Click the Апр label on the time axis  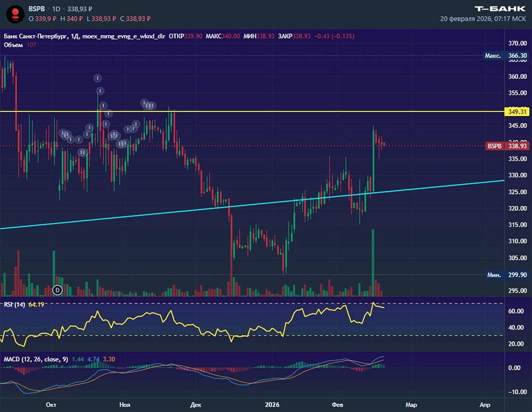pyautogui.click(x=485, y=405)
